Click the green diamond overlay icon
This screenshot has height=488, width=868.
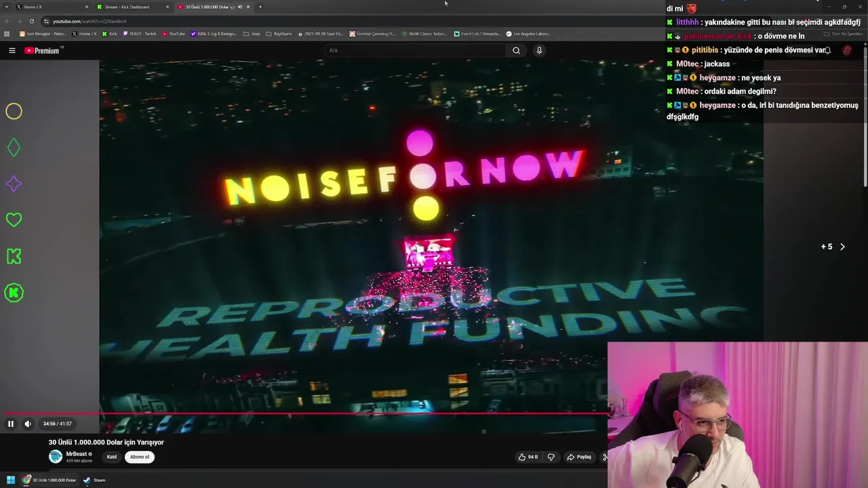pyautogui.click(x=14, y=147)
